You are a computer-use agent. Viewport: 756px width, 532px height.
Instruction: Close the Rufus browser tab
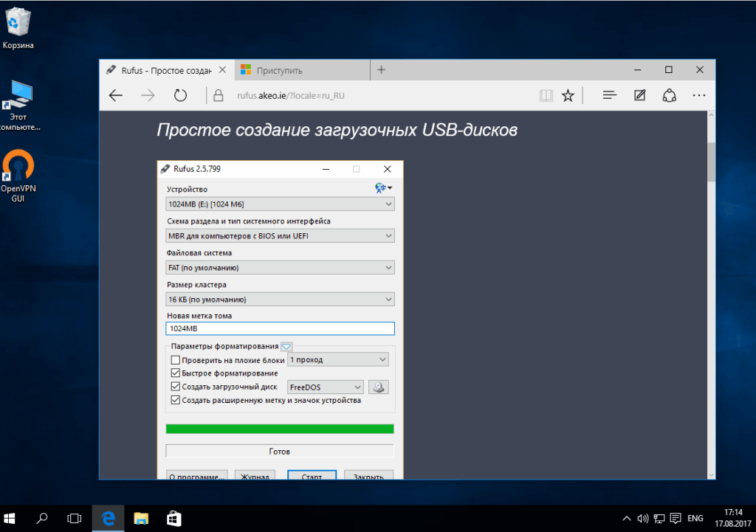click(x=222, y=70)
